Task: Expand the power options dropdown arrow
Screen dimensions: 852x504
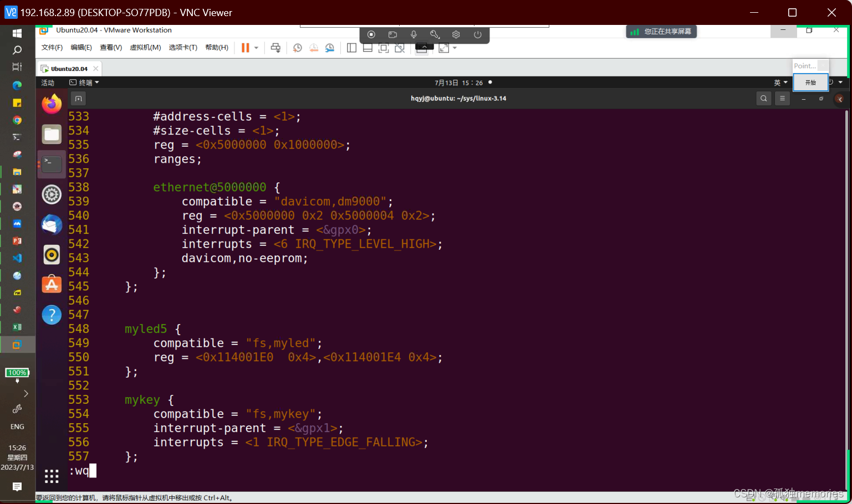Action: [x=256, y=48]
